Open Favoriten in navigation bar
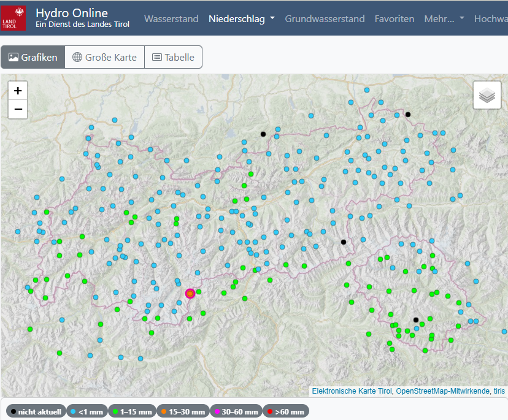 tap(394, 19)
